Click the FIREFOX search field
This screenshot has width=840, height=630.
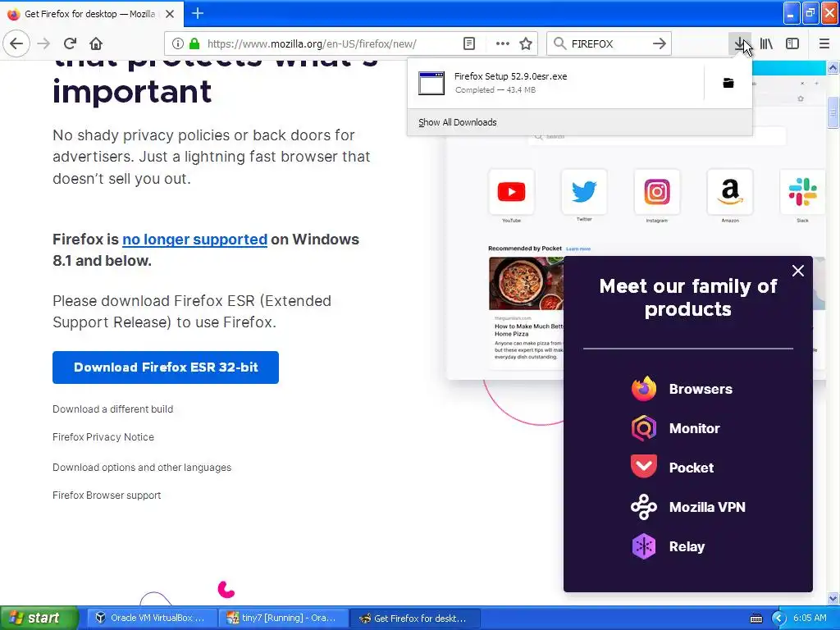pyautogui.click(x=609, y=43)
